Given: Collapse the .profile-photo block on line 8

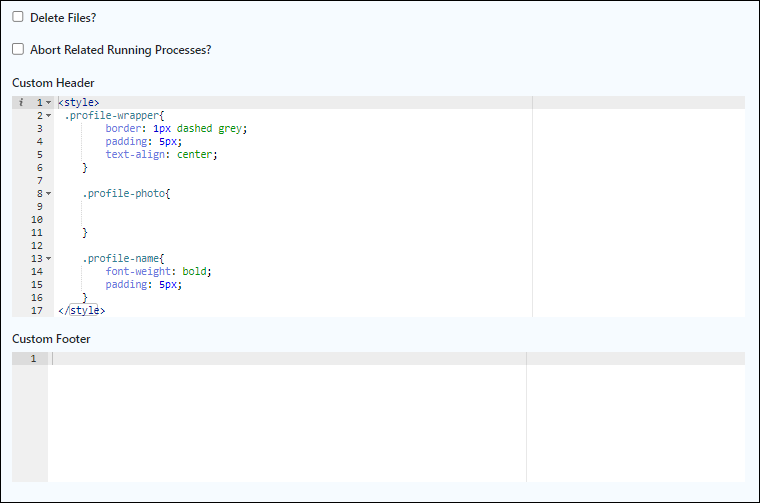Looking at the screenshot, I should point(48,194).
